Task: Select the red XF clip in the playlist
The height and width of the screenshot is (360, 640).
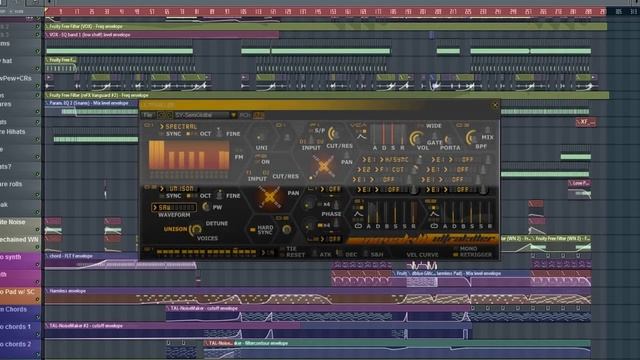Action: tap(586, 122)
